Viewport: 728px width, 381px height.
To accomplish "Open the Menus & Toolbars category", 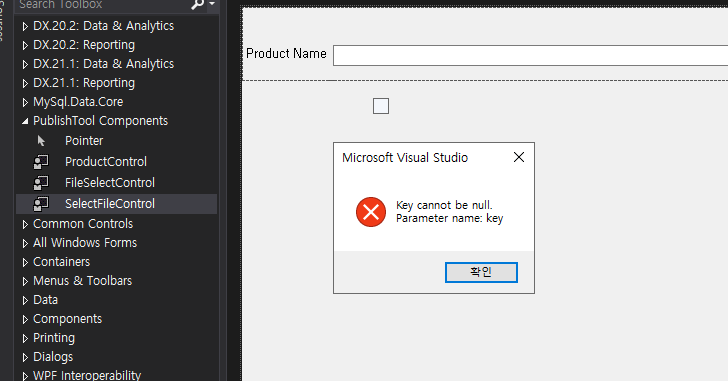I will [82, 281].
